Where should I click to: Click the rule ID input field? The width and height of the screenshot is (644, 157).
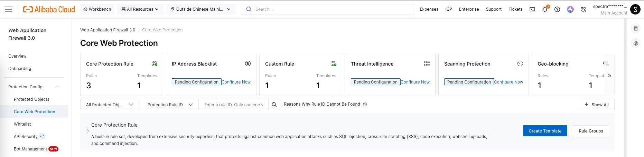point(233,105)
